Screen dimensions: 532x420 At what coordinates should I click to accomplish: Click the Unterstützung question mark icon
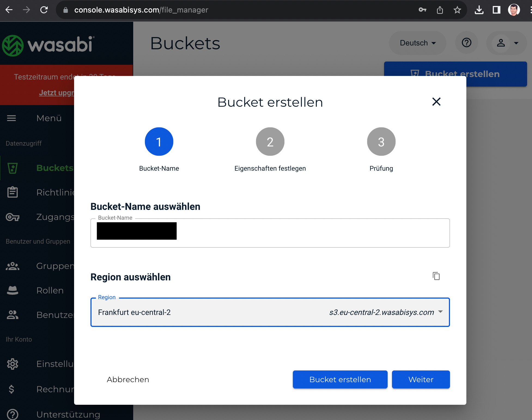pyautogui.click(x=13, y=415)
